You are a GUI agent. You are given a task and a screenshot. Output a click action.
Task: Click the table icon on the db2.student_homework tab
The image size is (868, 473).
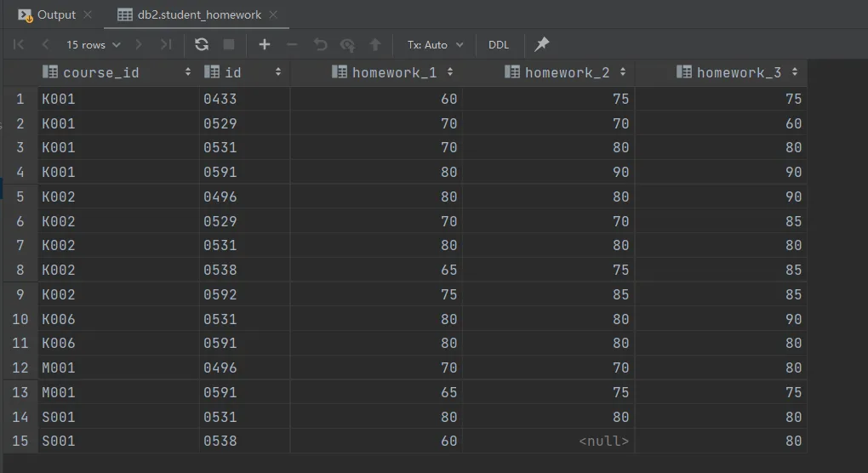pyautogui.click(x=125, y=15)
